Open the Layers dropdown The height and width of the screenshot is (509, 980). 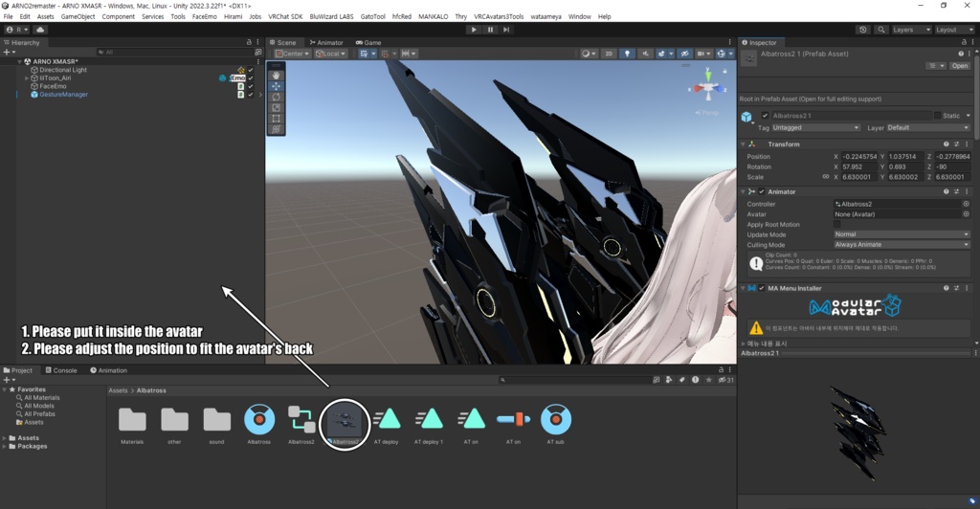[x=911, y=30]
